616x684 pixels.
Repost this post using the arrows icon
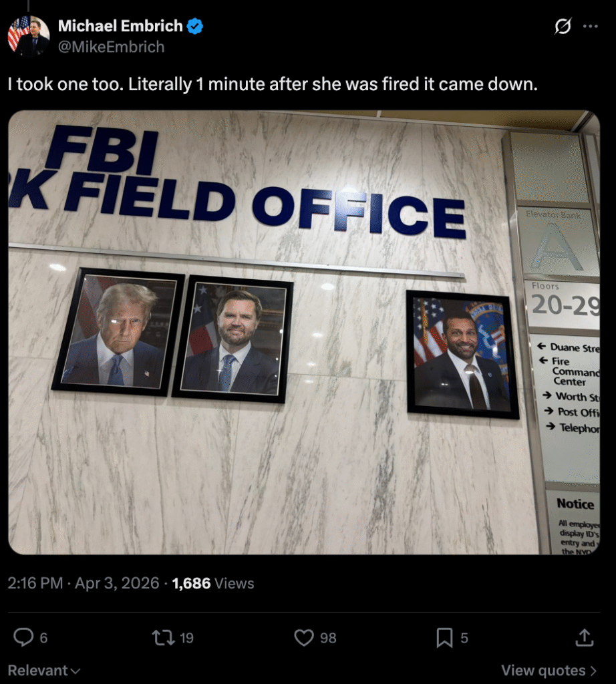pyautogui.click(x=164, y=638)
